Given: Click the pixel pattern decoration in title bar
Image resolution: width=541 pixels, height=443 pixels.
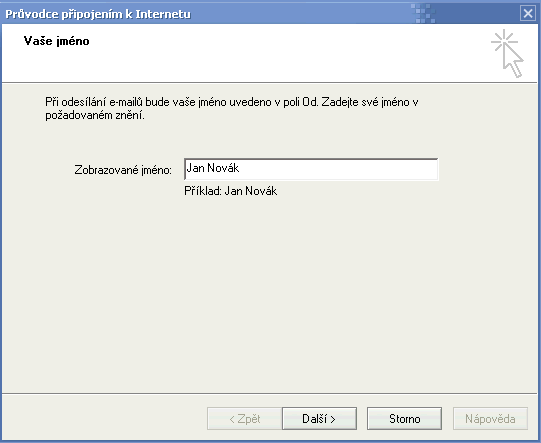Looking at the screenshot, I should tap(423, 13).
